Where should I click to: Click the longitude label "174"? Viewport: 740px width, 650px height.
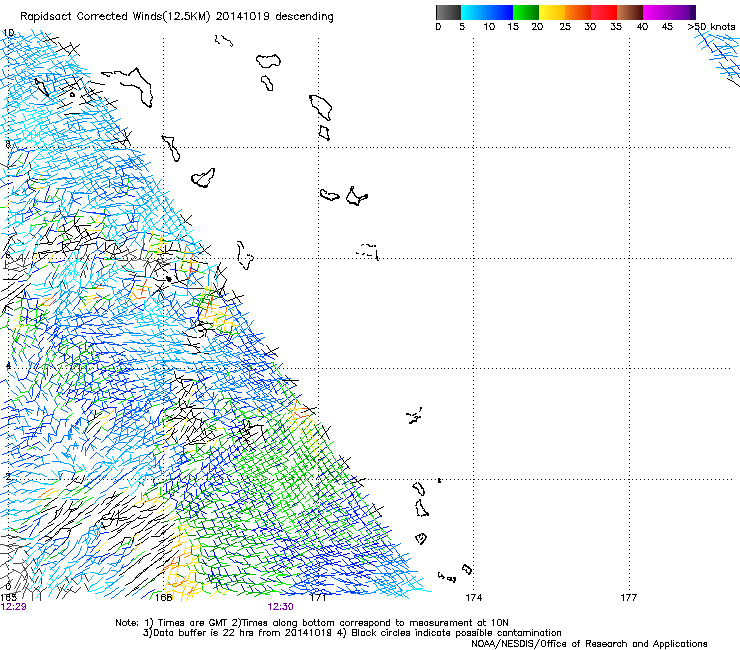474,598
